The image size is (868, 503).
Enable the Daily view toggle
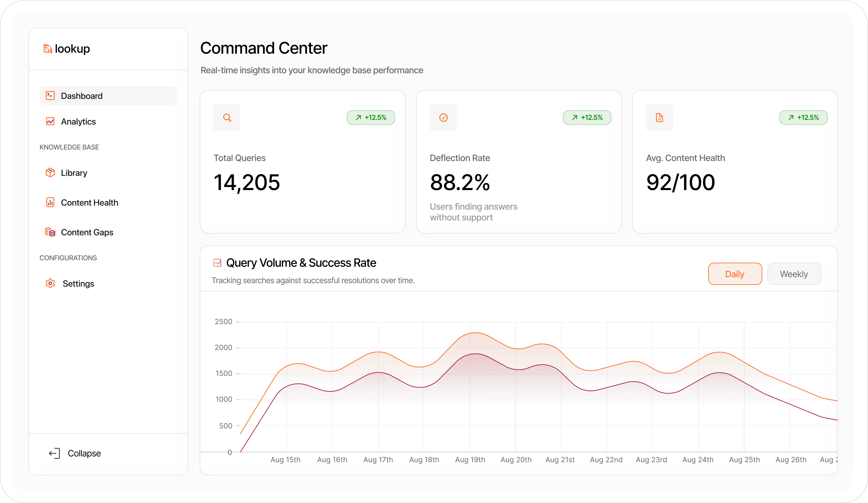735,274
